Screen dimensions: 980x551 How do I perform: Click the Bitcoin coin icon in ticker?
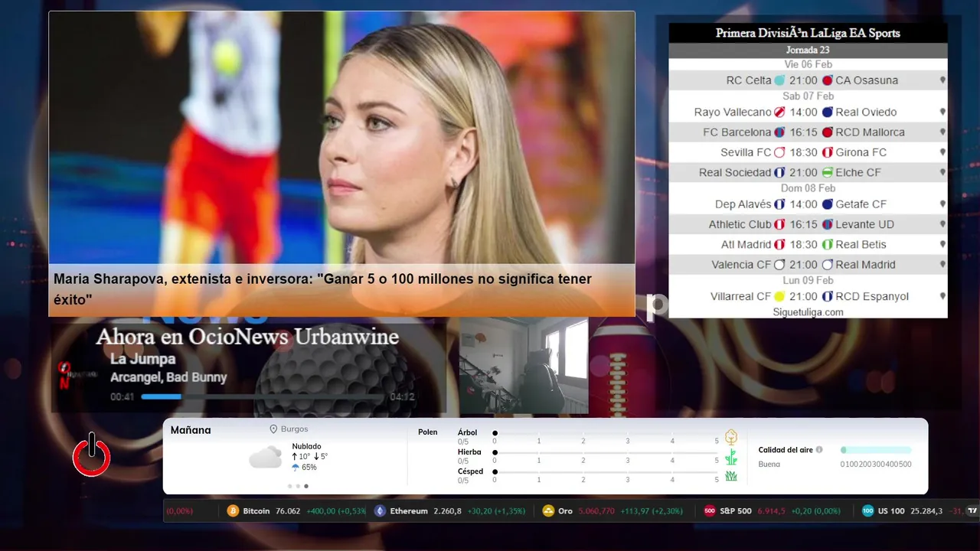[x=233, y=511]
